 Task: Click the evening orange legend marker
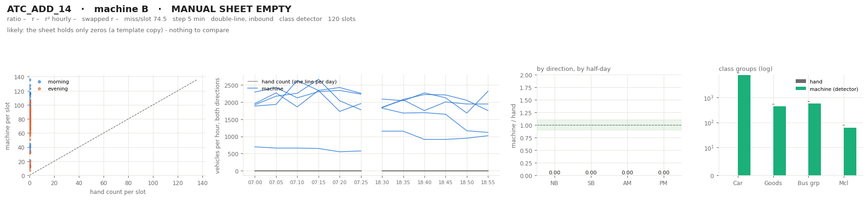[x=39, y=89]
